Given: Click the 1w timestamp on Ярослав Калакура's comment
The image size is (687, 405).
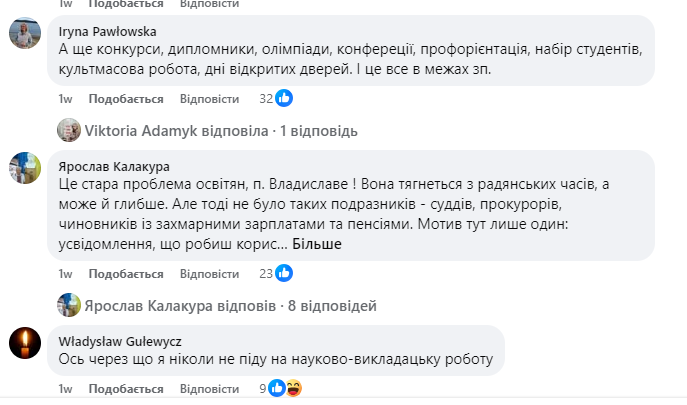Looking at the screenshot, I should 65,274.
